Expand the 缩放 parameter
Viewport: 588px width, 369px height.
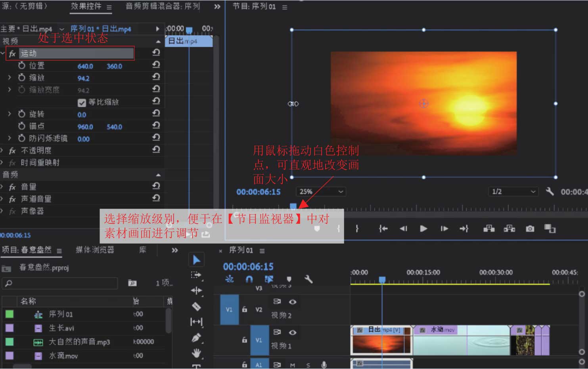(10, 78)
